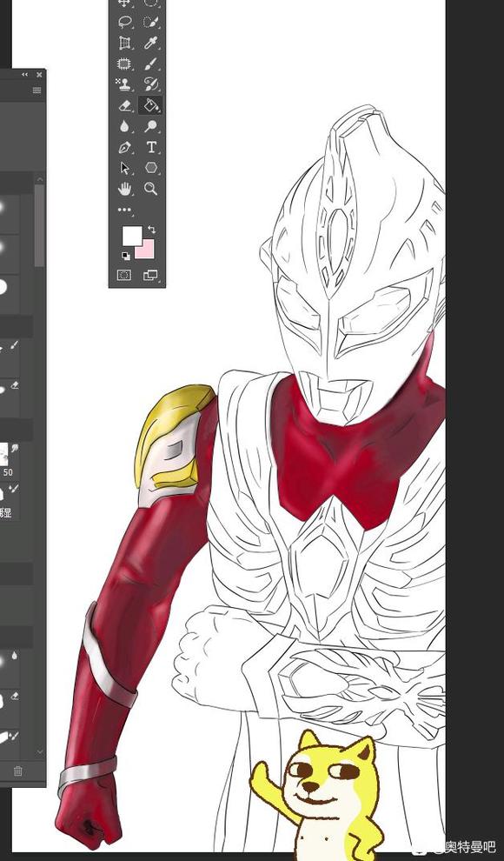This screenshot has height=861, width=504.
Task: Select the Paint Bucket tool
Action: (x=151, y=105)
